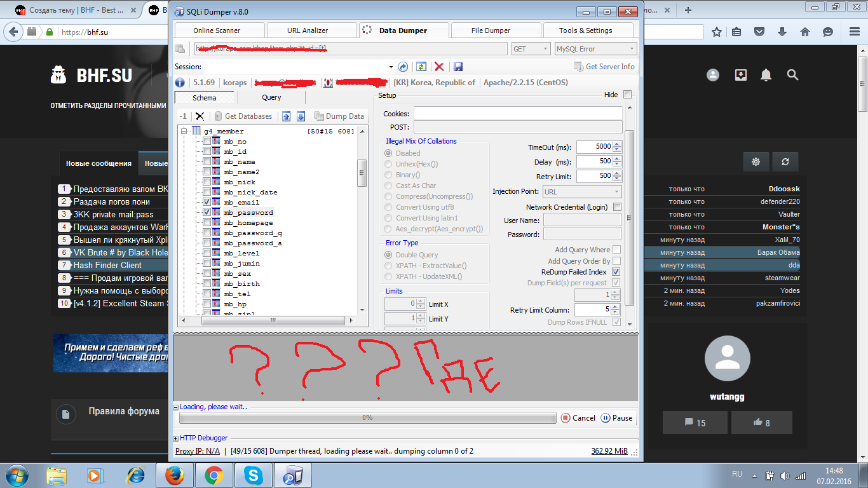868x488 pixels.
Task: Click the South Korea flag icon
Action: point(328,83)
